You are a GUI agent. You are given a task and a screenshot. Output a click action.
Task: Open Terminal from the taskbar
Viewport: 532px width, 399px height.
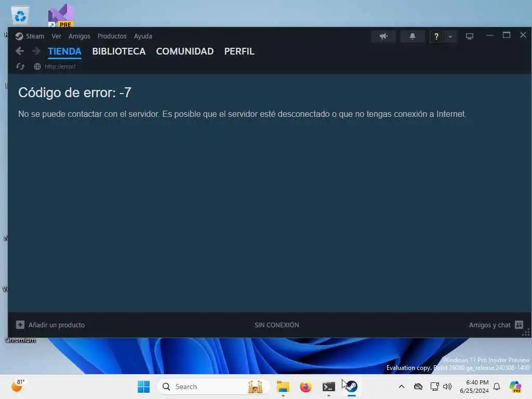click(329, 387)
